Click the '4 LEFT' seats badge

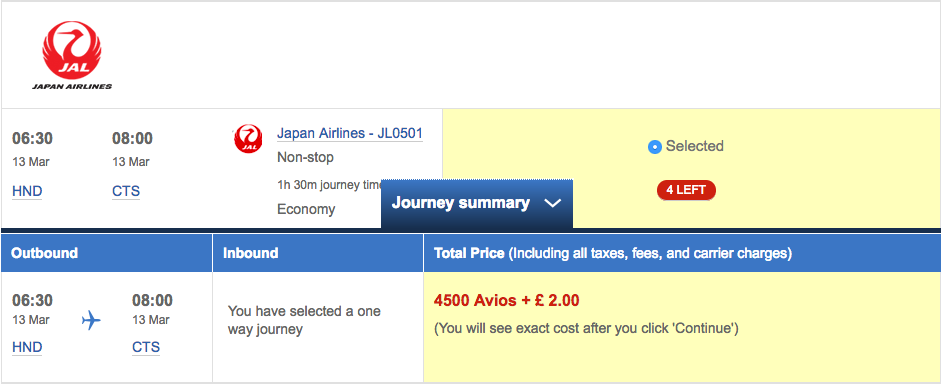(x=686, y=190)
